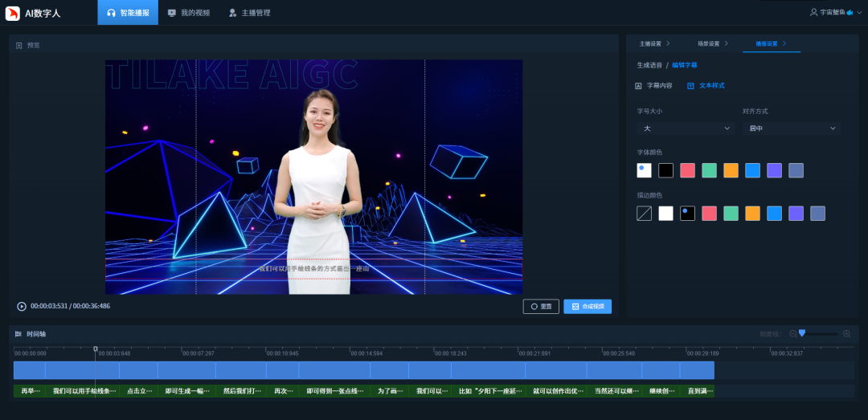Click the AI数字人 logo icon
868x420 pixels.
(13, 13)
